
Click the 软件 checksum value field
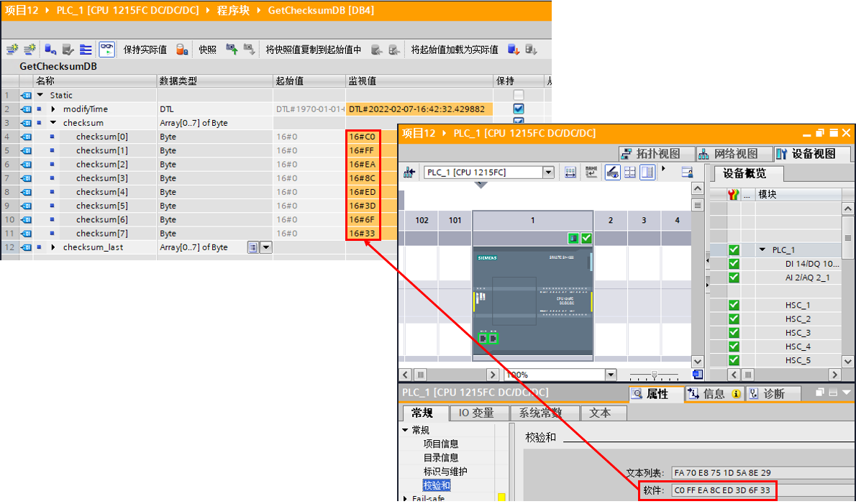724,490
